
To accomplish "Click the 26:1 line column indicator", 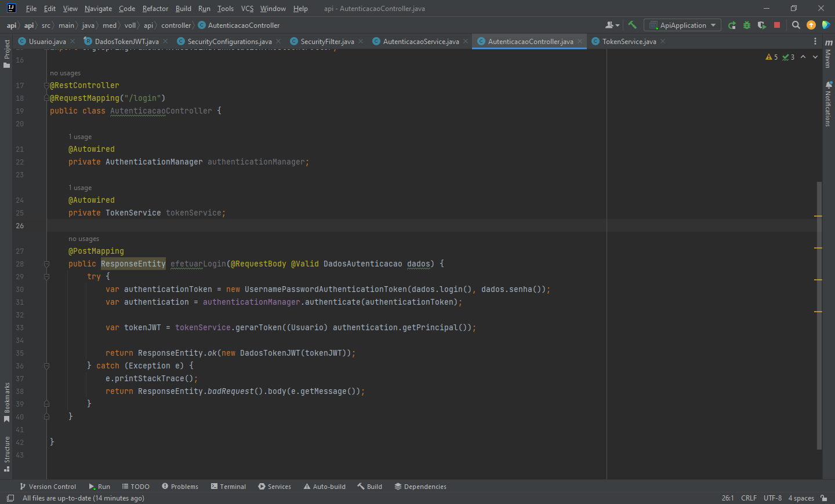I will (728, 498).
